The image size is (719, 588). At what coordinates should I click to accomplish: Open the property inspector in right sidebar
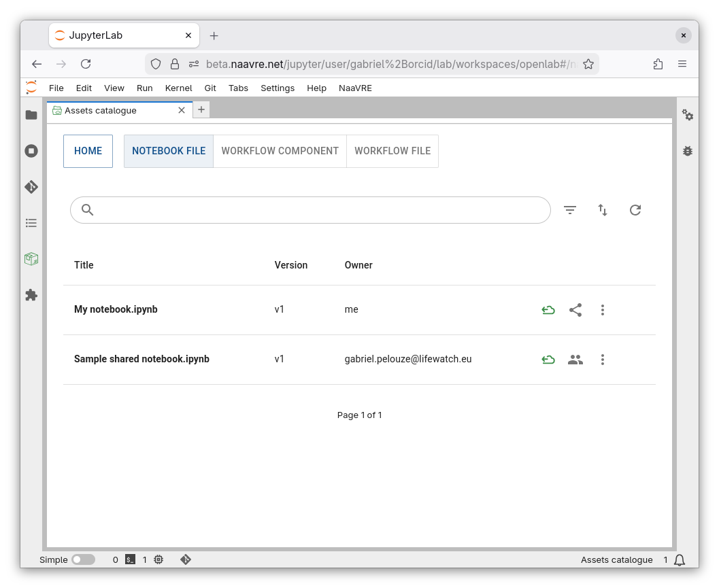tap(688, 116)
